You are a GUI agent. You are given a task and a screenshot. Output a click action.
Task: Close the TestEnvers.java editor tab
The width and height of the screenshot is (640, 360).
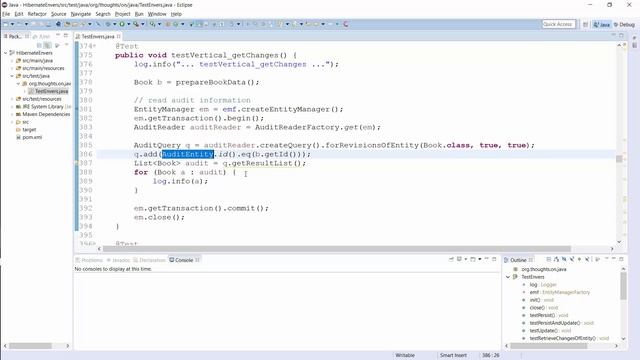[x=118, y=36]
